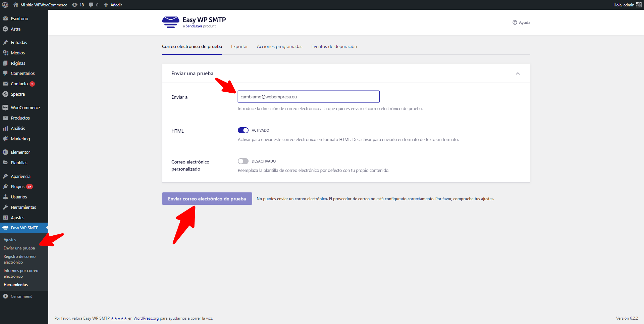Click the Herramientas wrench icon
The image size is (644, 324).
[x=5, y=207]
